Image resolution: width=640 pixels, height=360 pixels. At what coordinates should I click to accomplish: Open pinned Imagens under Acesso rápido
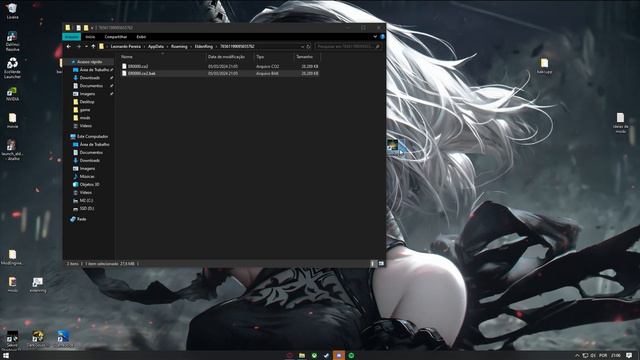(87, 94)
